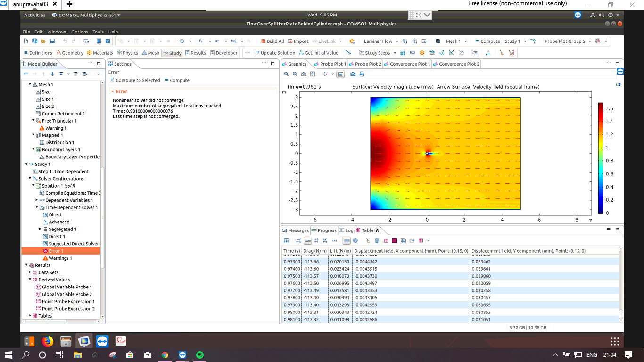Viewport: 644px width, 362px height.
Task: Click the velocity color legend bar
Action: 601,158
